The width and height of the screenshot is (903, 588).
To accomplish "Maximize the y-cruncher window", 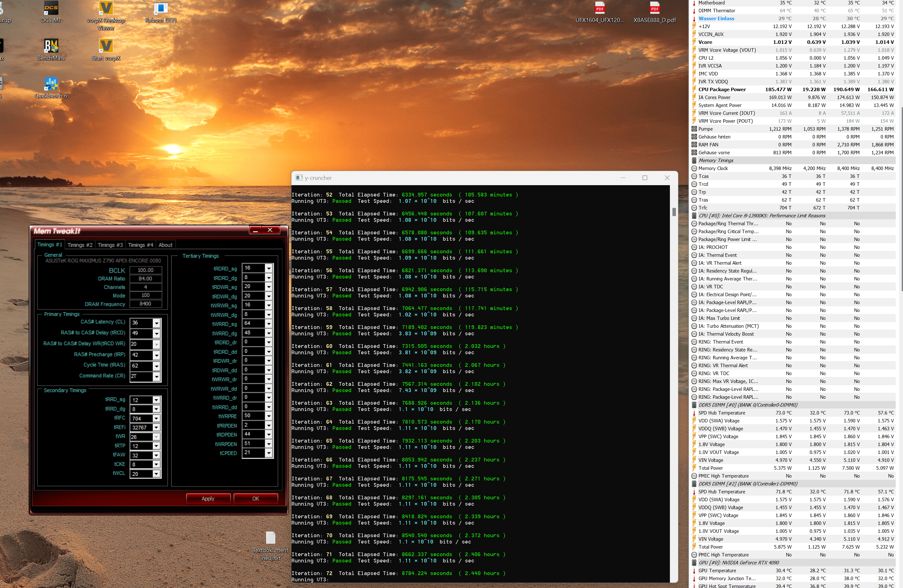I will (645, 178).
